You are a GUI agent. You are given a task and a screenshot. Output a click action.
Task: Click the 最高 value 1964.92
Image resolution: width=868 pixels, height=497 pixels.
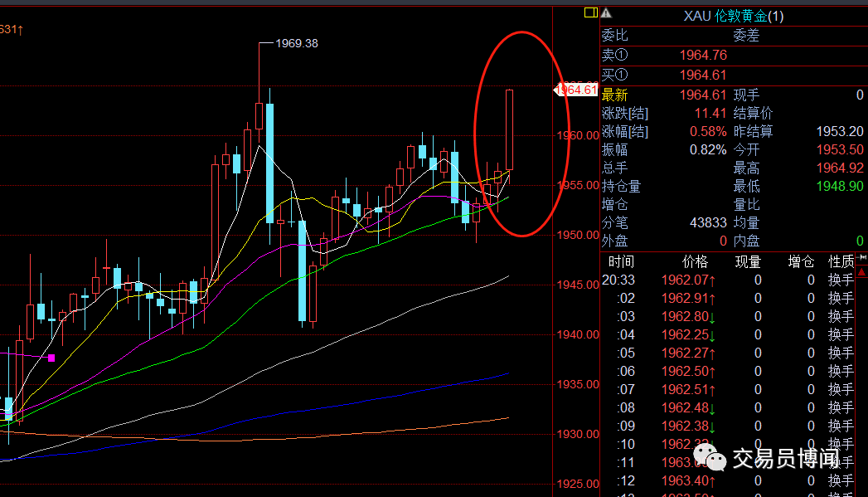click(840, 168)
